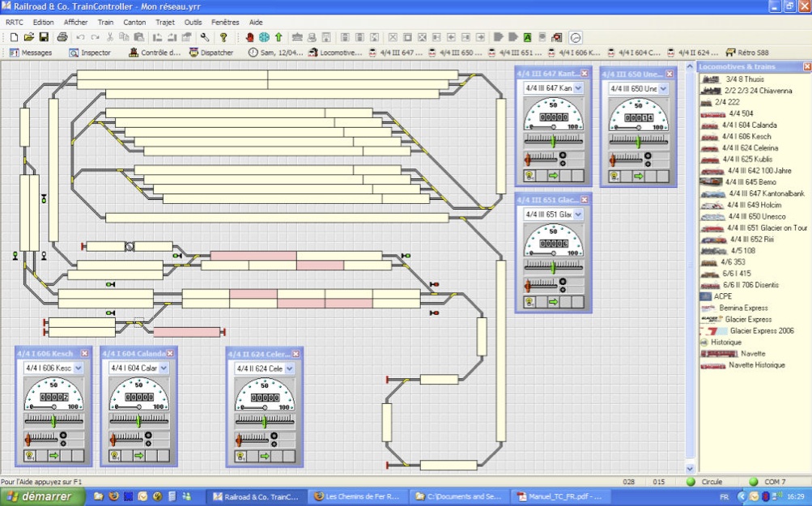Open a file with the folder icon

pyautogui.click(x=29, y=37)
